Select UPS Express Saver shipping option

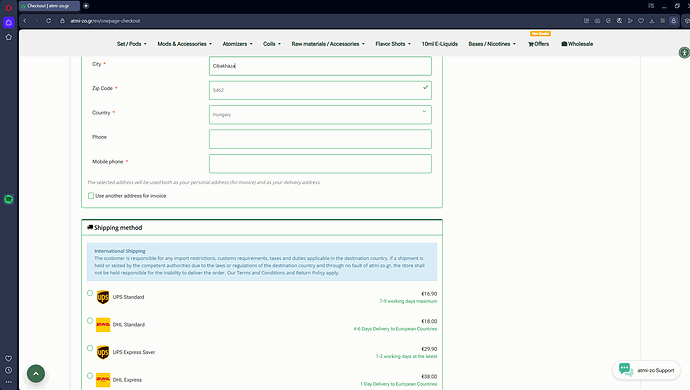[x=90, y=348]
